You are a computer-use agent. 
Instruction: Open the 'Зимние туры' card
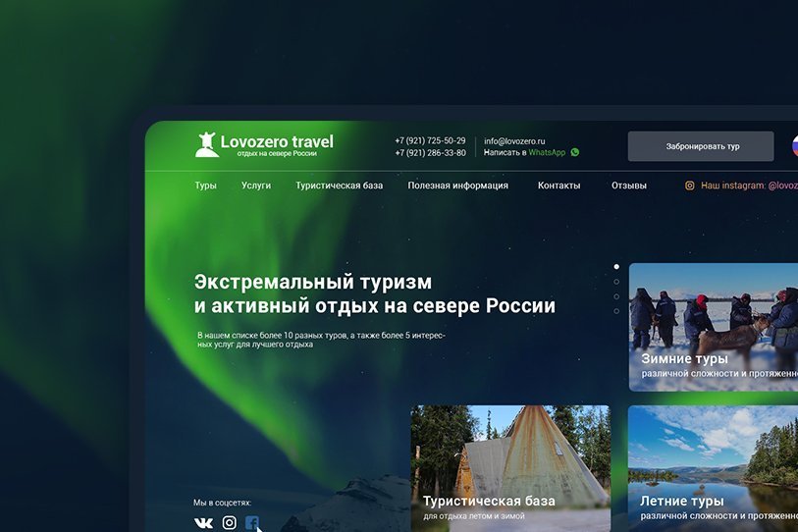click(714, 327)
